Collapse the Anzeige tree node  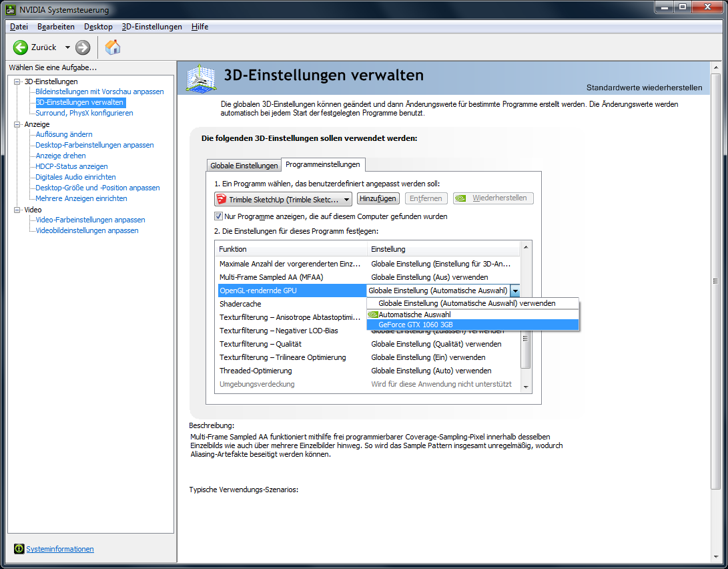18,124
